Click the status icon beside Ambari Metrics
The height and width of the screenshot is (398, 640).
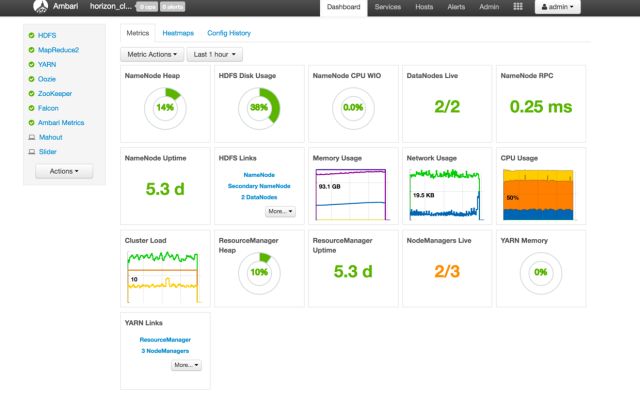point(31,122)
